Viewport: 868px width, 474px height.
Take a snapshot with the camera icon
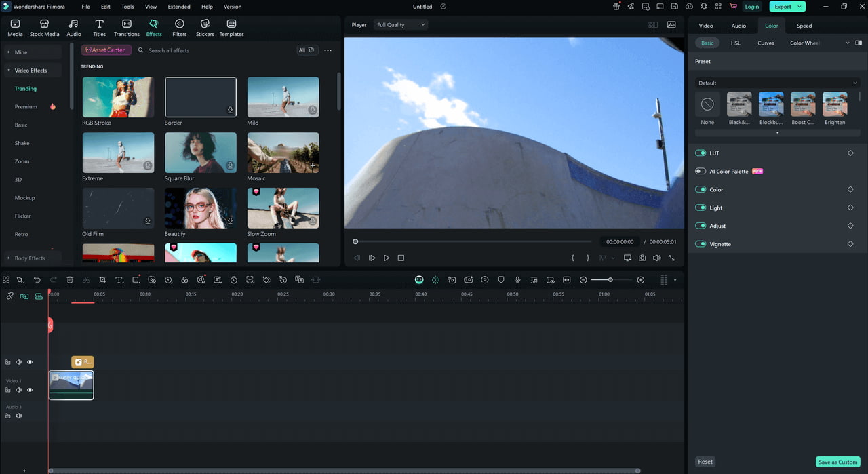click(x=642, y=258)
